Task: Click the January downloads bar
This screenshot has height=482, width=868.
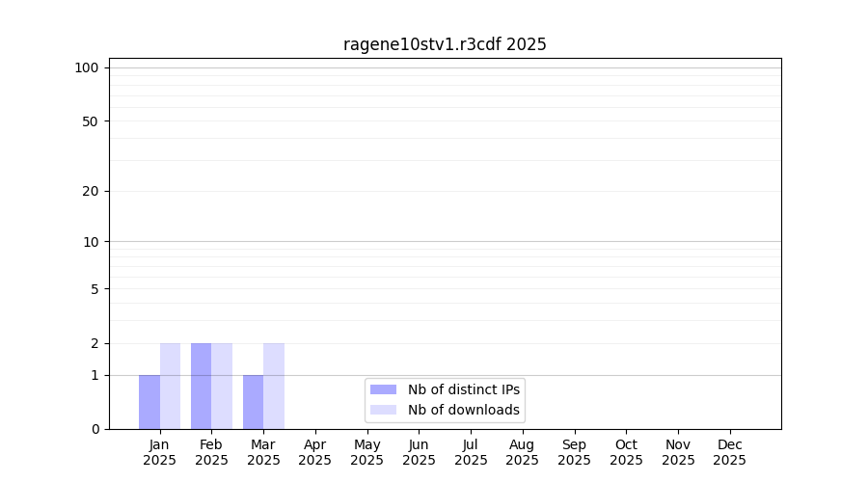Action: [171, 386]
